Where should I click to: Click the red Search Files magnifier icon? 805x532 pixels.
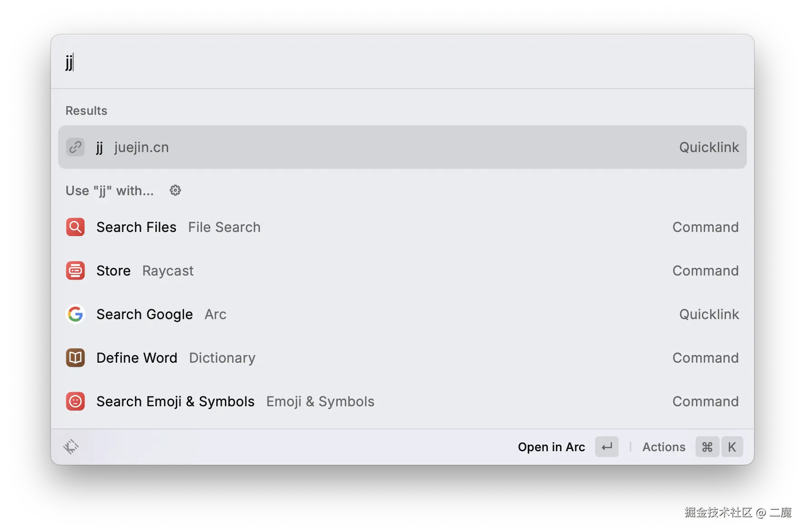click(x=75, y=227)
